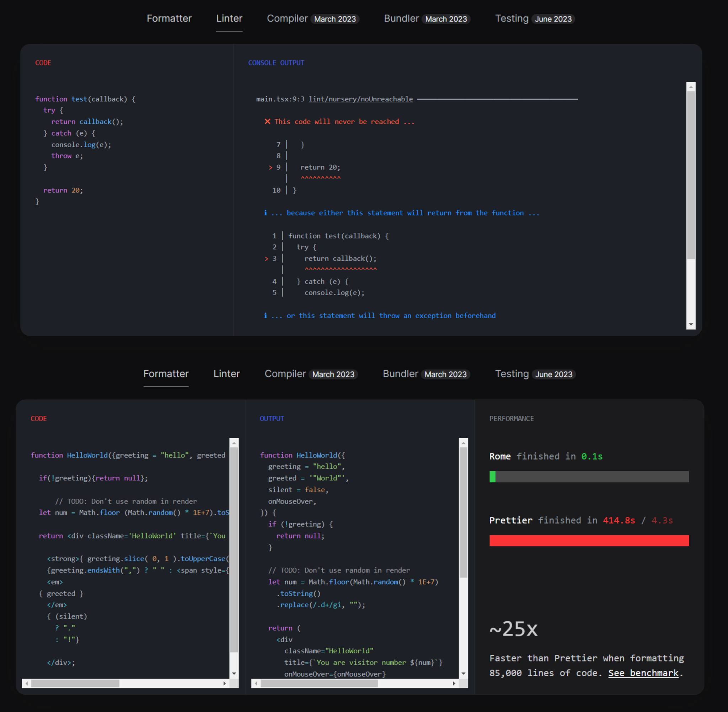Click OUTPUT panel vertical scroll up arrow
This screenshot has width=728, height=712.
coord(464,443)
